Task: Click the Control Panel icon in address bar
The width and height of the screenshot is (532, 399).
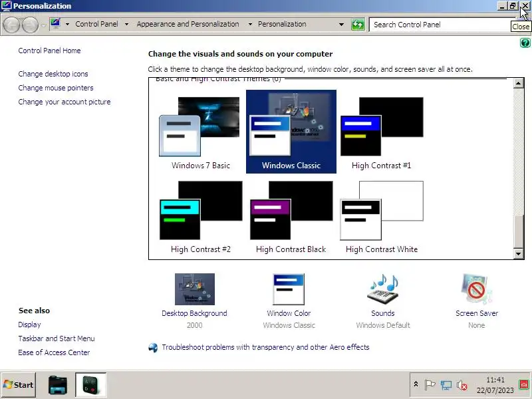Action: coord(55,23)
